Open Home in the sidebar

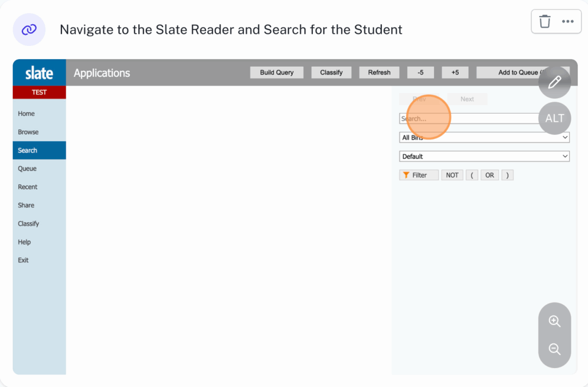coord(26,114)
